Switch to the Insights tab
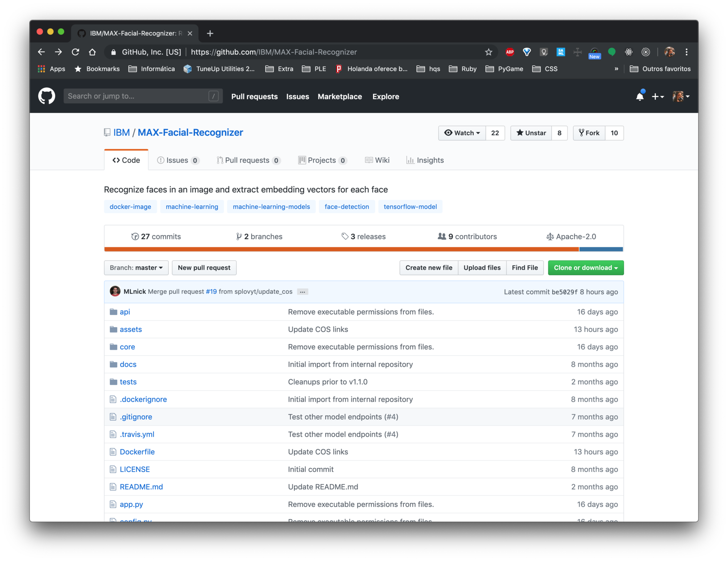The height and width of the screenshot is (561, 728). (425, 160)
